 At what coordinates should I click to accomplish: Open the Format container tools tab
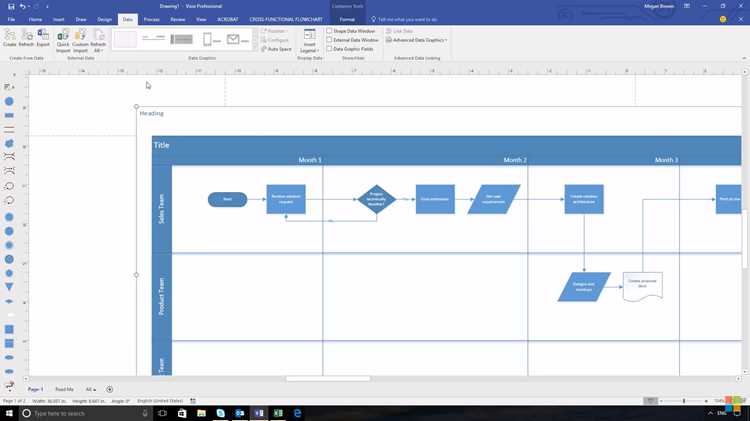click(347, 20)
